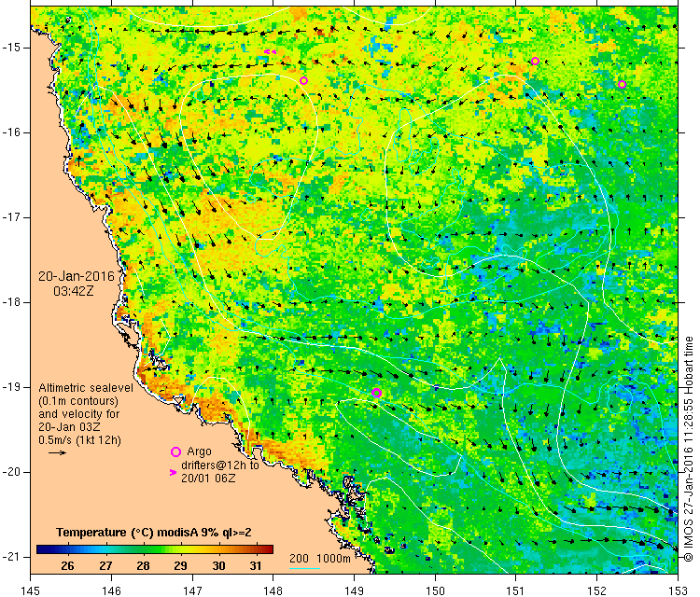The image size is (700, 597).
Task: Click the dark red end of temperature bar
Action: tap(269, 549)
